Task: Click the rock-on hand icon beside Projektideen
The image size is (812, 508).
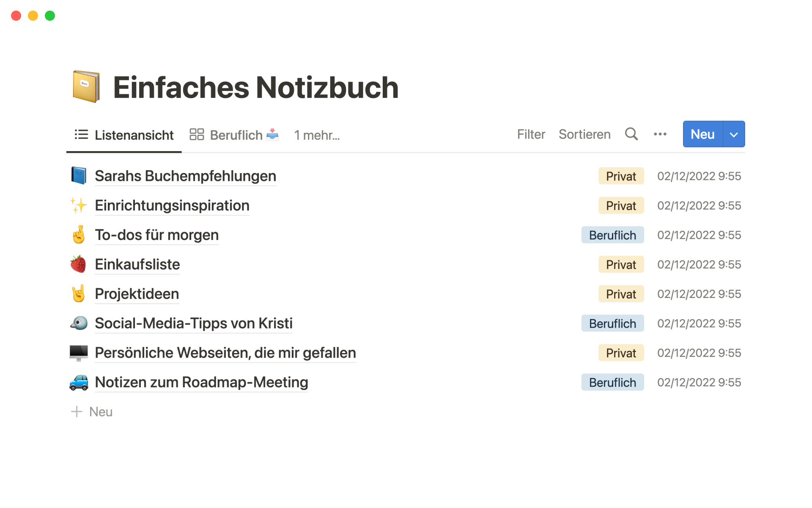Action: (78, 294)
